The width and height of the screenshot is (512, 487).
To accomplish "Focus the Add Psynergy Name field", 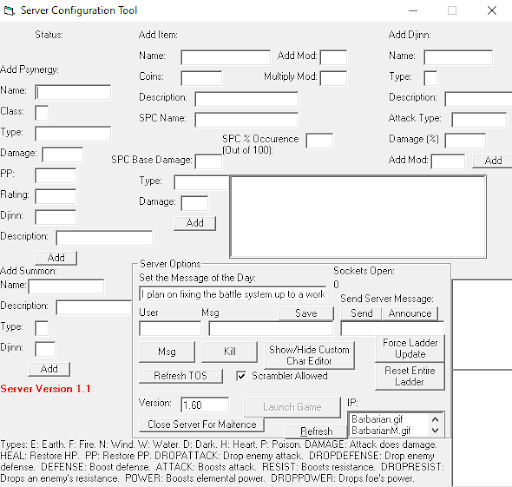I will [x=73, y=92].
